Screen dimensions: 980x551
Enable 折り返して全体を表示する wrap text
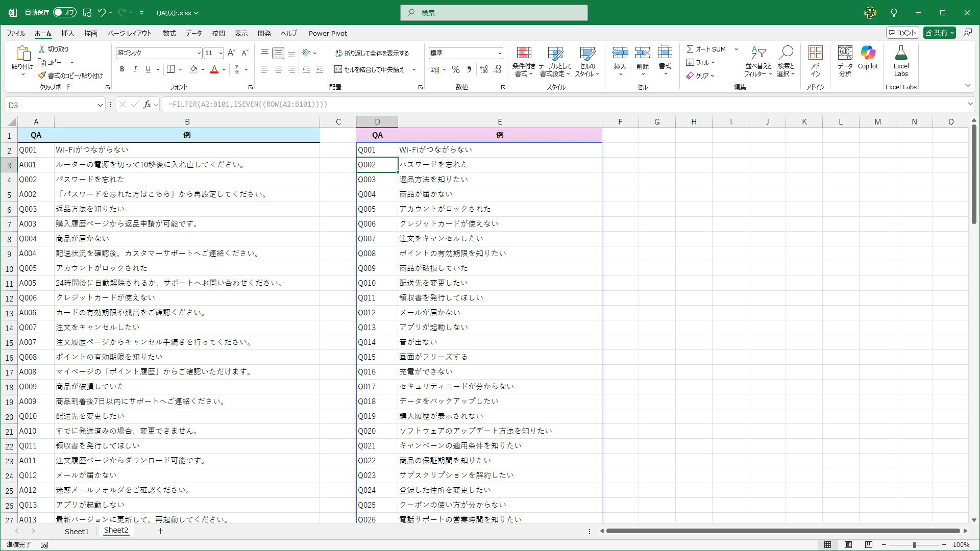point(372,53)
